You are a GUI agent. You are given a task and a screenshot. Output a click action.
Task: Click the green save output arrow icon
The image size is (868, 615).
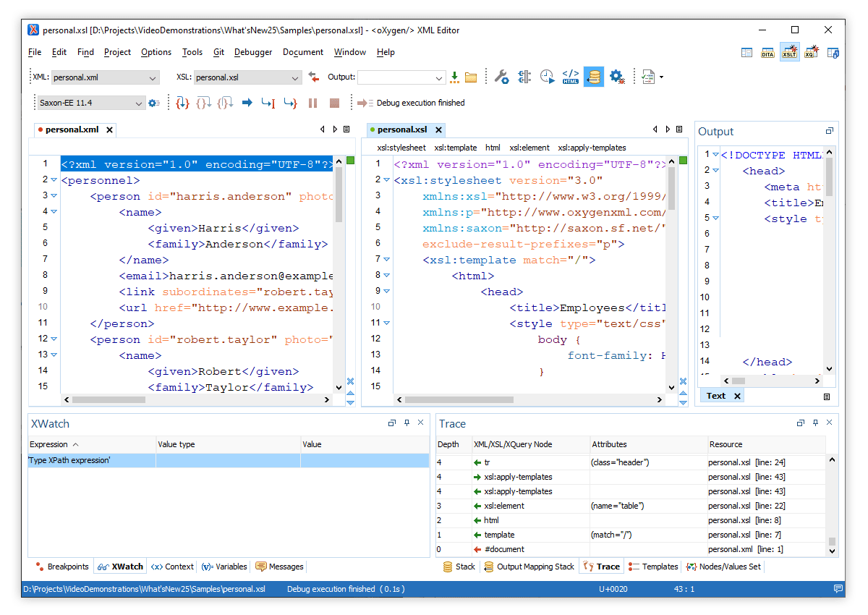pos(455,77)
